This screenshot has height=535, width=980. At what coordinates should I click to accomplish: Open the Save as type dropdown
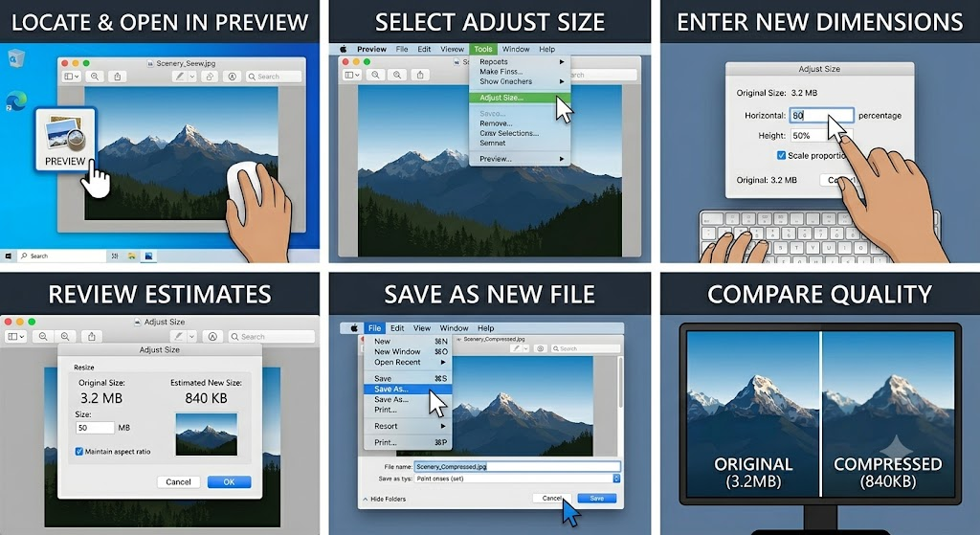[518, 479]
